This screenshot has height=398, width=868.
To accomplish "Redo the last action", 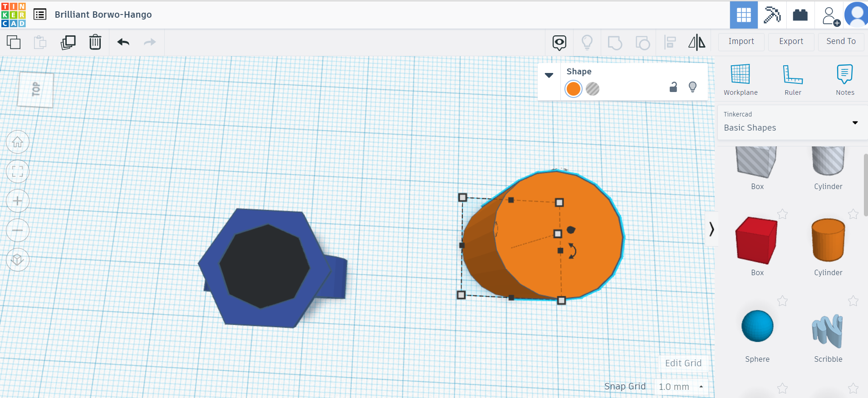I will coord(150,42).
